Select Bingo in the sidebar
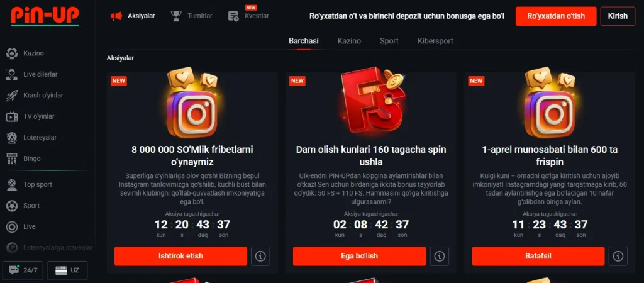The height and width of the screenshot is (283, 644). (x=23, y=158)
